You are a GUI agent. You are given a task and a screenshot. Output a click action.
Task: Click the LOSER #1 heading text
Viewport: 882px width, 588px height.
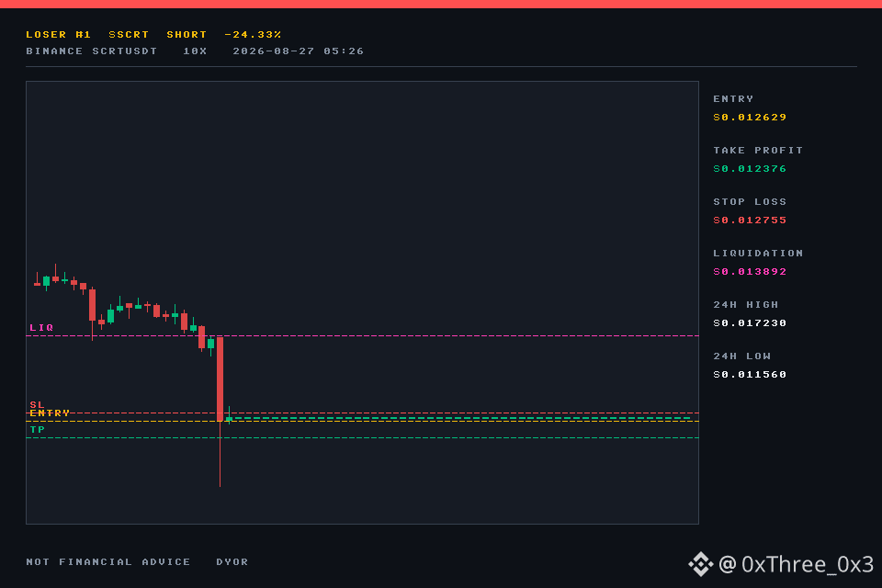(x=59, y=34)
